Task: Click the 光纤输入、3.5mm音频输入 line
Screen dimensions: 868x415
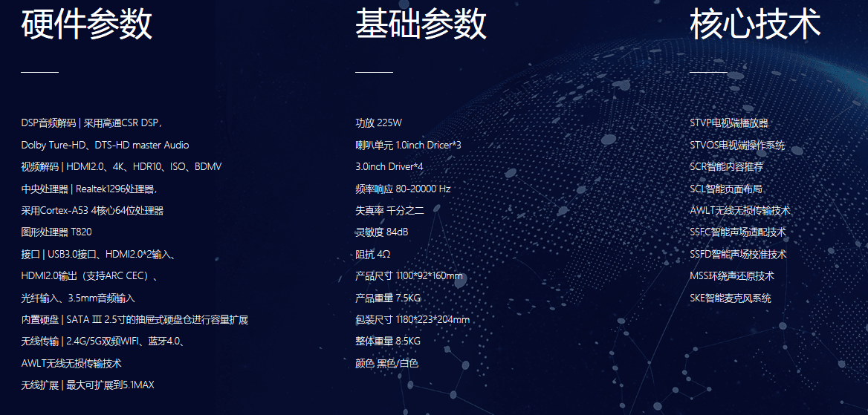Action: point(78,298)
